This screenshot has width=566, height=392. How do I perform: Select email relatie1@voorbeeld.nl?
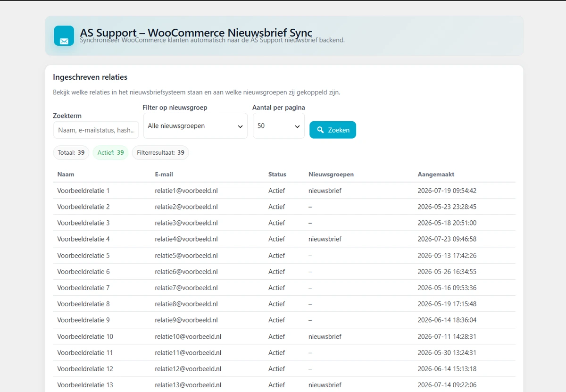pyautogui.click(x=186, y=191)
